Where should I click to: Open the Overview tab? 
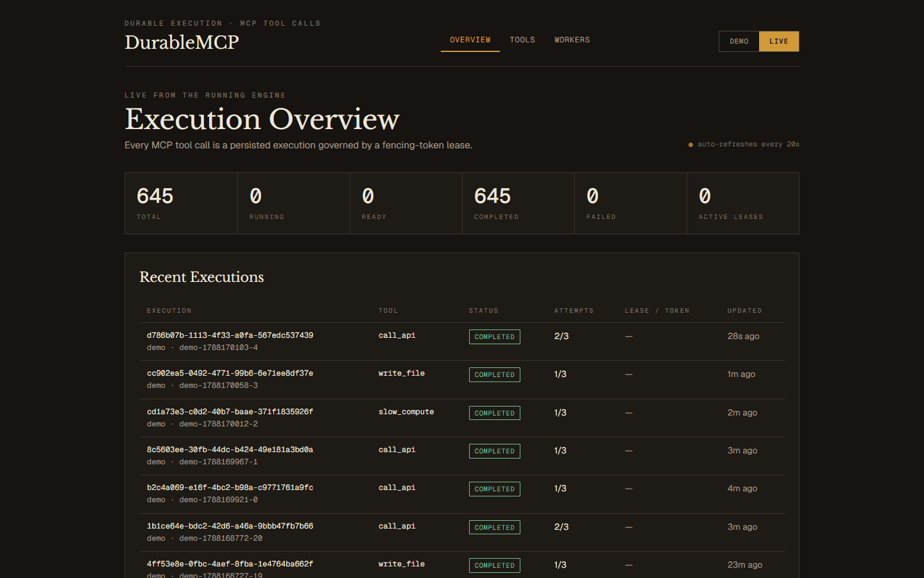coord(470,40)
